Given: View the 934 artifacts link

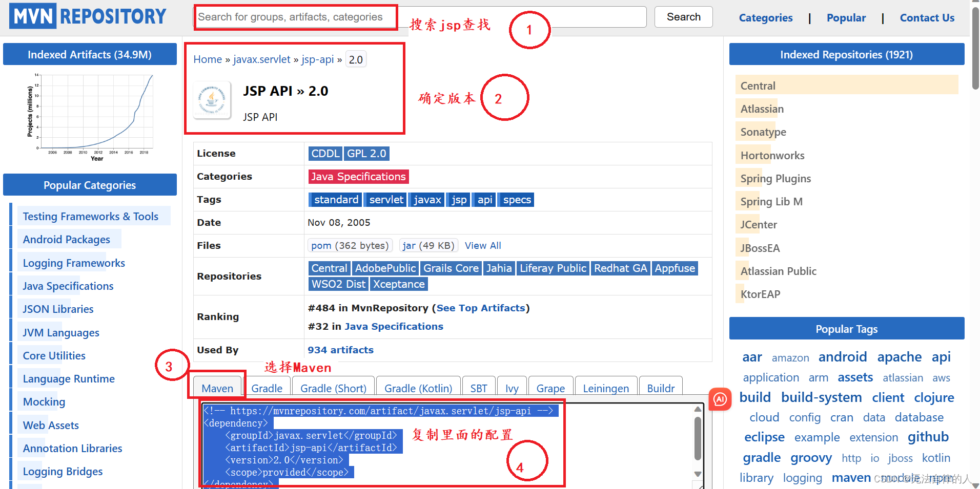Looking at the screenshot, I should pyautogui.click(x=340, y=350).
